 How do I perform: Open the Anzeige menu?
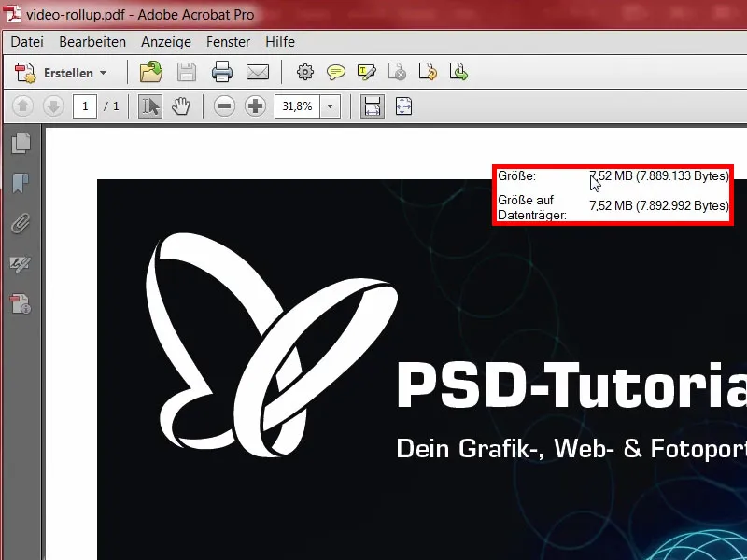point(166,42)
